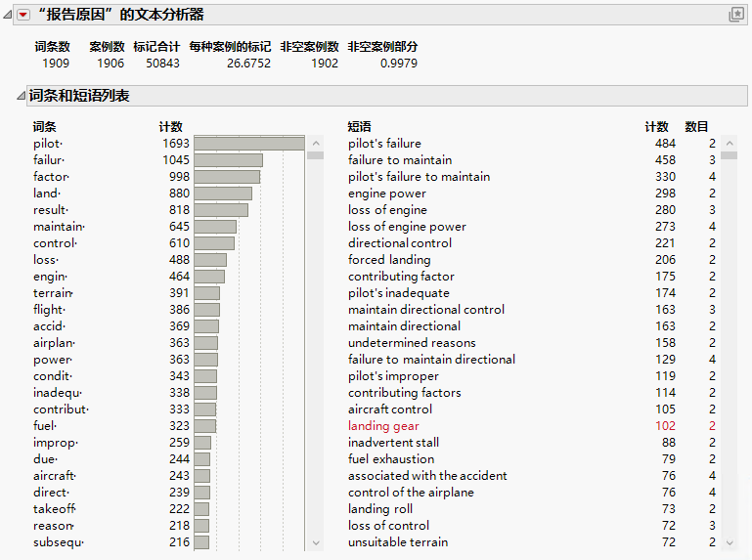Click scroll up arrow of the phrase list
The width and height of the screenshot is (752, 560).
tap(730, 143)
